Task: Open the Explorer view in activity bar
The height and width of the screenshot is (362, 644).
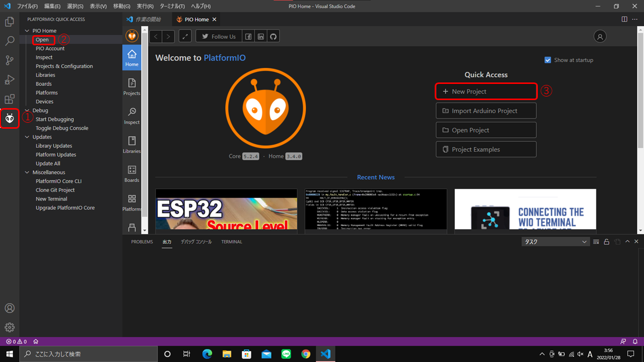Action: point(10,22)
